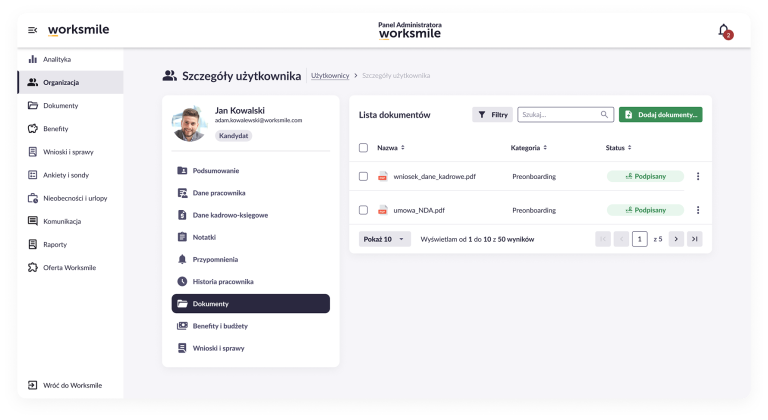768x420 pixels.
Task: Click the Raporty icon
Action: (x=33, y=244)
